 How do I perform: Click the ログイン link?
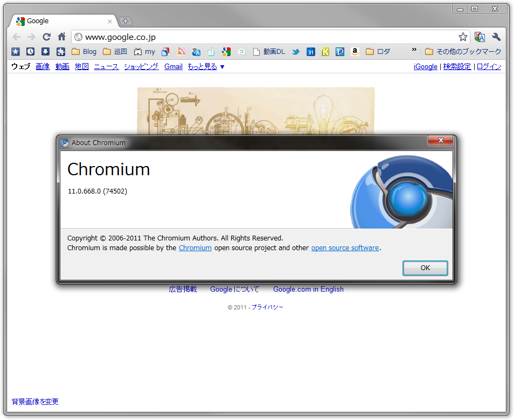pyautogui.click(x=489, y=67)
